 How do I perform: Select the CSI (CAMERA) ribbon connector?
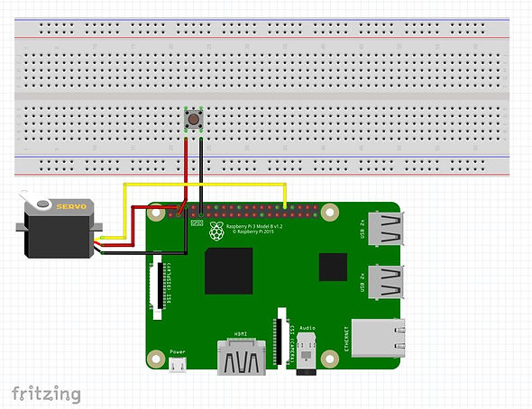click(281, 338)
